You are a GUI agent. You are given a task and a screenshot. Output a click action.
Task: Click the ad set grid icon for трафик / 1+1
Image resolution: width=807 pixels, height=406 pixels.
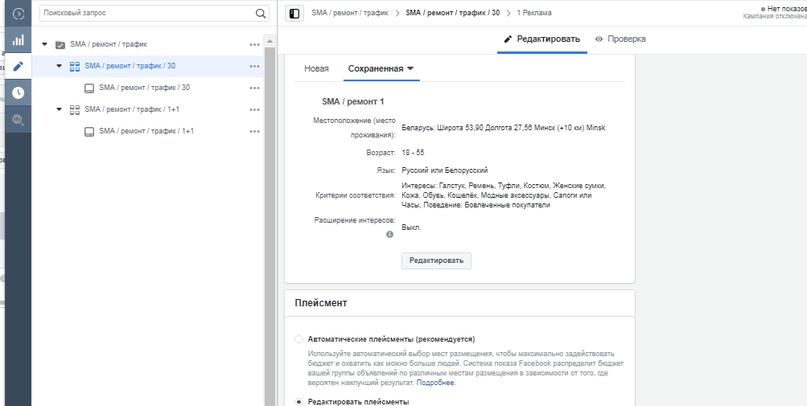click(x=75, y=110)
